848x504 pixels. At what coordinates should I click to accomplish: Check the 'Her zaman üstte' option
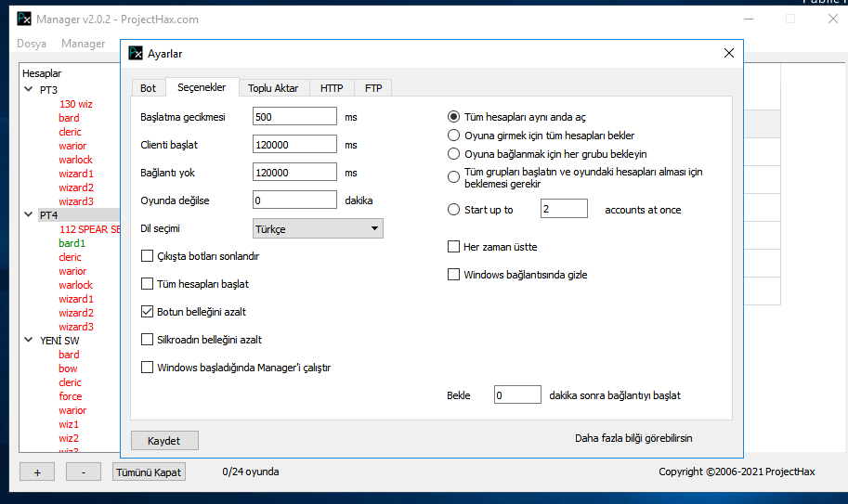point(454,247)
